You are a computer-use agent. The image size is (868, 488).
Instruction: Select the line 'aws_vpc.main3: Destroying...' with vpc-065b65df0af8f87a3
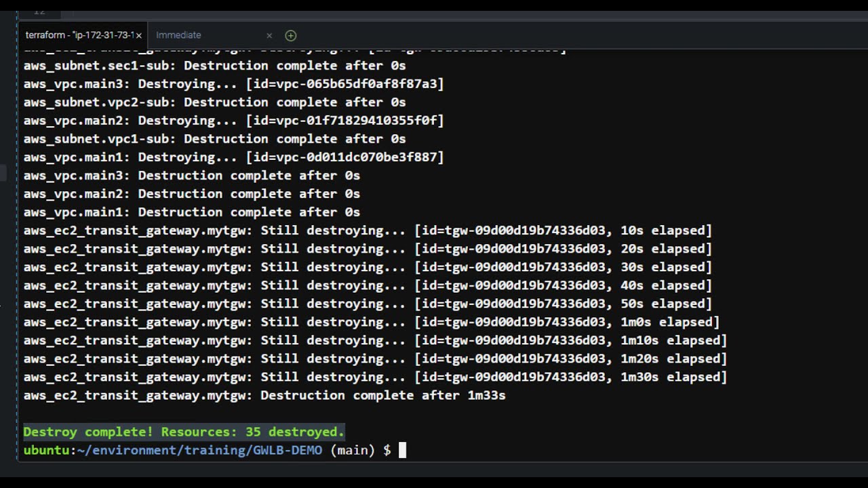234,84
